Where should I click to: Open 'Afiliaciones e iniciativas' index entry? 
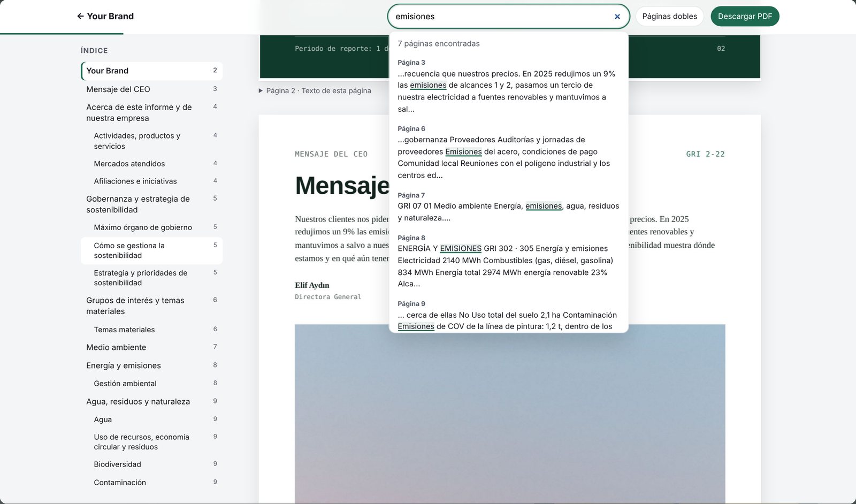(151, 181)
